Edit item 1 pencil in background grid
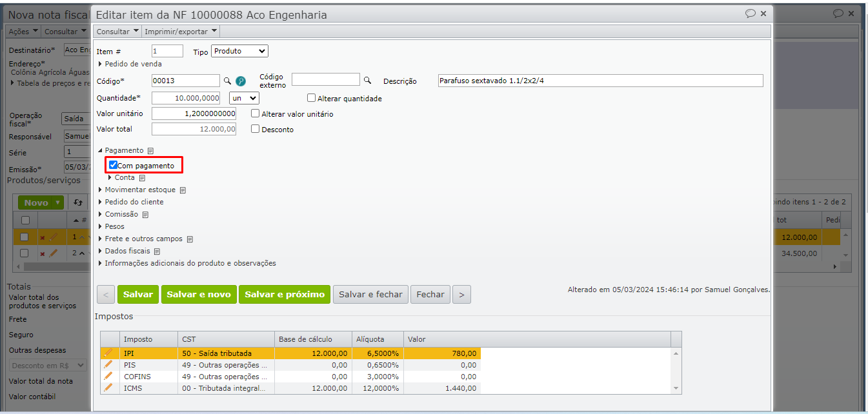Screen dimensions: 868x414 (54, 237)
